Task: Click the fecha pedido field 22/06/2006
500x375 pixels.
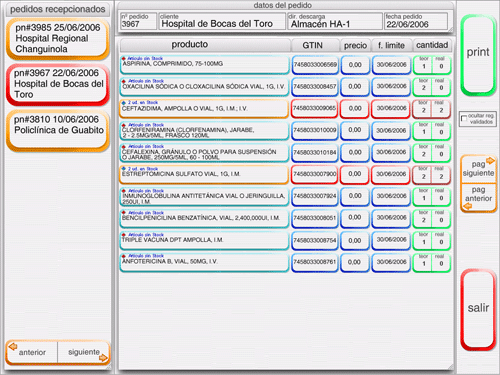Action: (416, 21)
